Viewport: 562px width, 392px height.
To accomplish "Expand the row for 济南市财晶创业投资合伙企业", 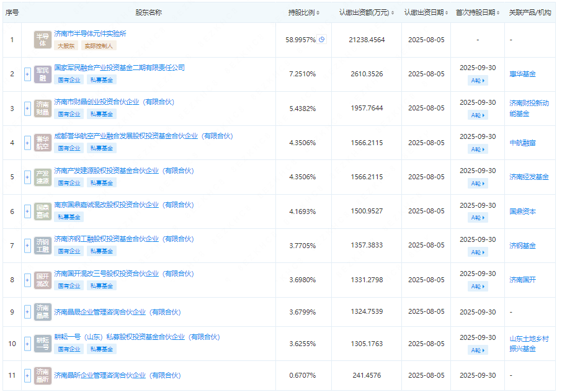I will 27,109.
